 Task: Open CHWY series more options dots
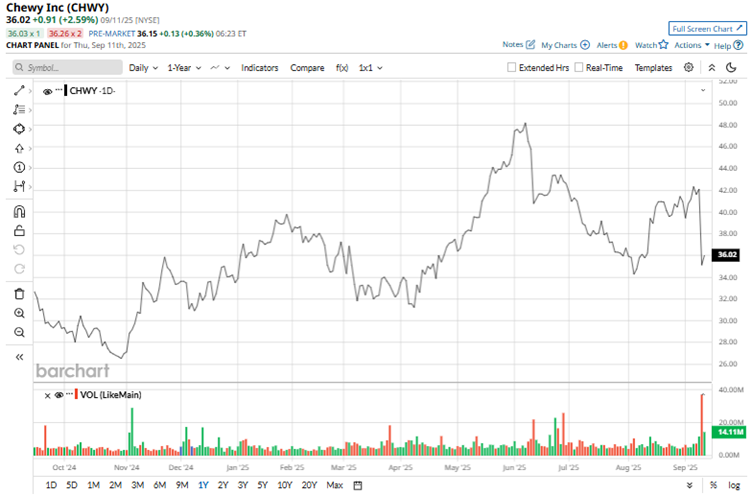click(x=59, y=90)
